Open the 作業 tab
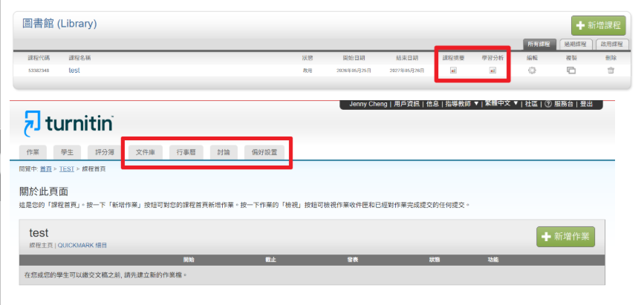This screenshot has width=644, height=305. (x=33, y=152)
